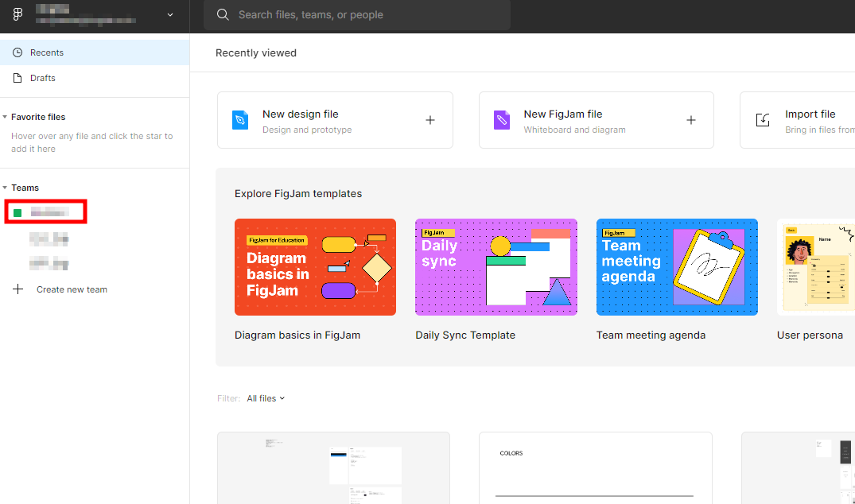Open the User persona template thumbnail
855x504 pixels.
[816, 267]
